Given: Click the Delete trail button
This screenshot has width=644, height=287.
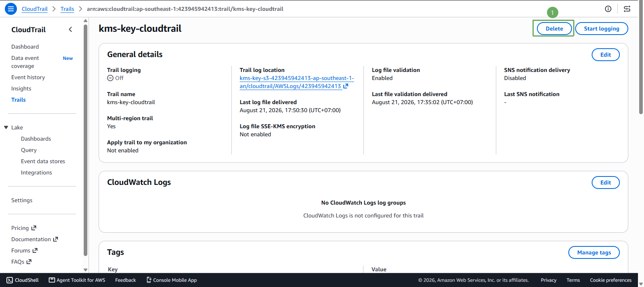Looking at the screenshot, I should click(554, 29).
